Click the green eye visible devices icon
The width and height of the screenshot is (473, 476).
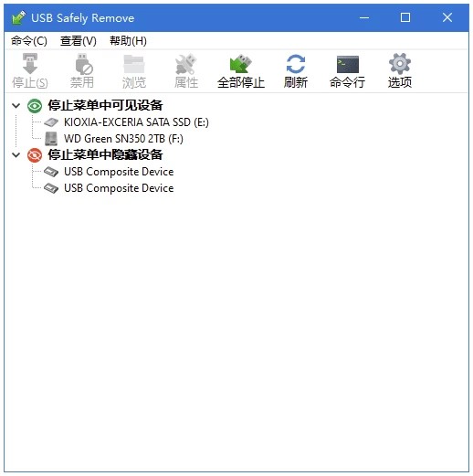click(35, 106)
